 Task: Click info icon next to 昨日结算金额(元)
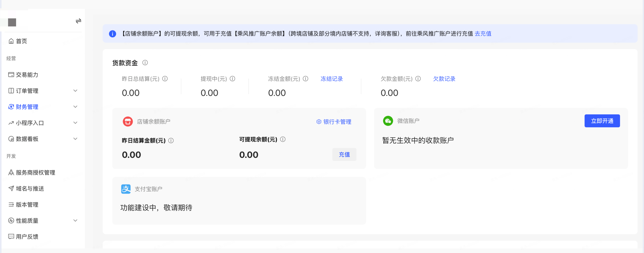171,141
